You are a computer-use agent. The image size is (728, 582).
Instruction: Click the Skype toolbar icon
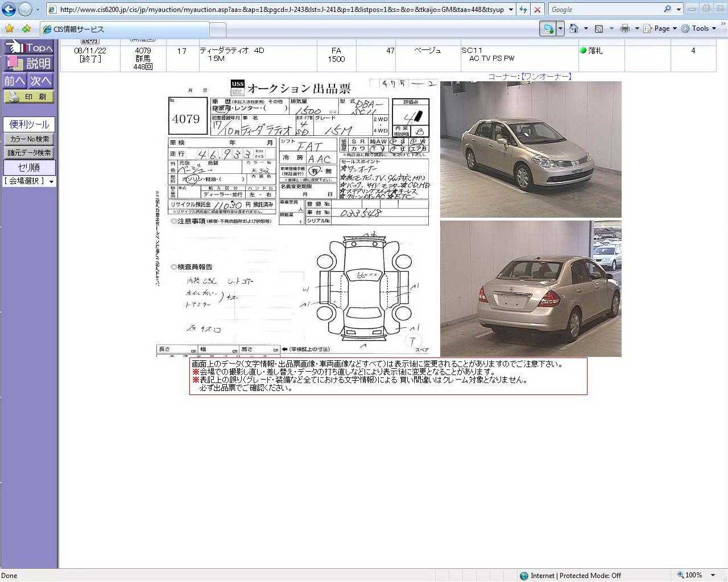click(548, 28)
